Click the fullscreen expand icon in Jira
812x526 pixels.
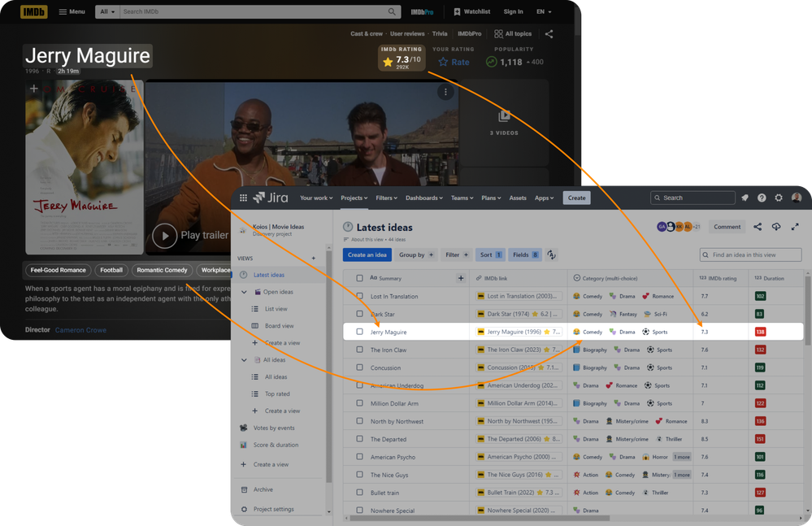(795, 227)
